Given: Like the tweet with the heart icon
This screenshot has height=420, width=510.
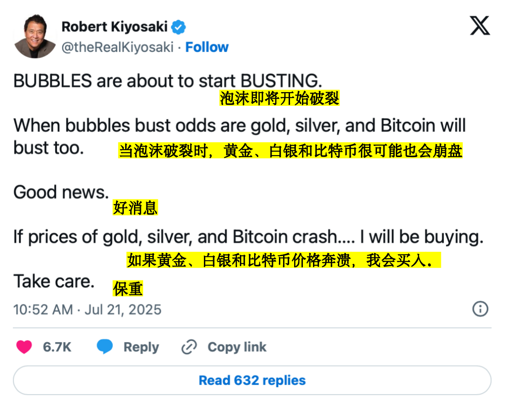Looking at the screenshot, I should (x=24, y=347).
